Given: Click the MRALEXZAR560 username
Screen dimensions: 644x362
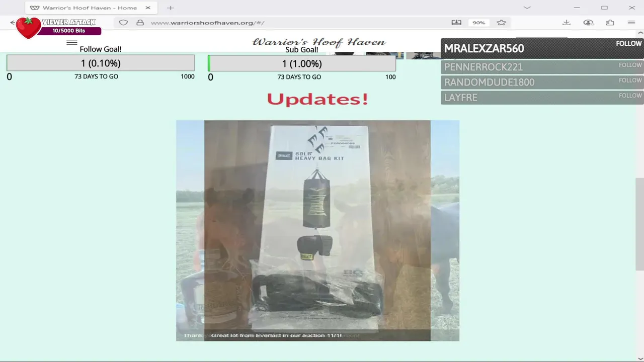Looking at the screenshot, I should pyautogui.click(x=484, y=48).
